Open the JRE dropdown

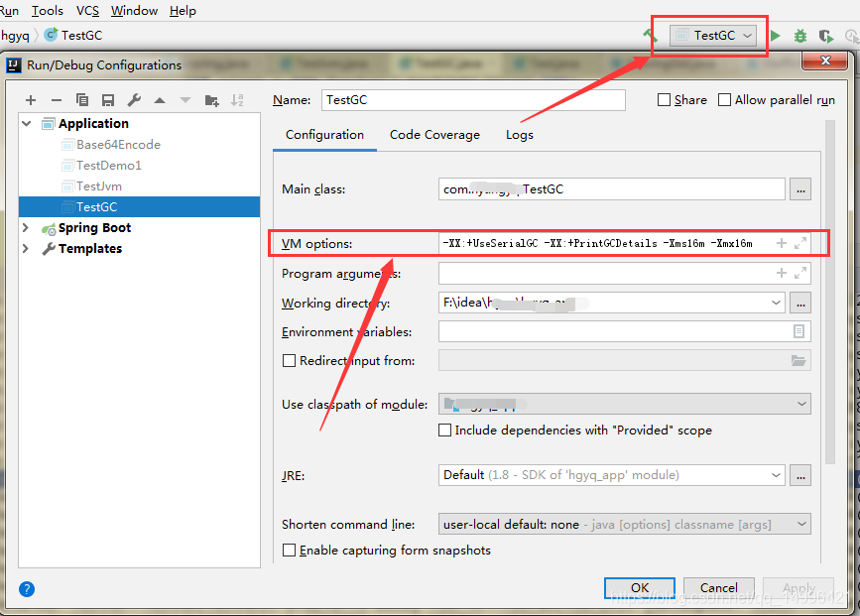click(776, 475)
